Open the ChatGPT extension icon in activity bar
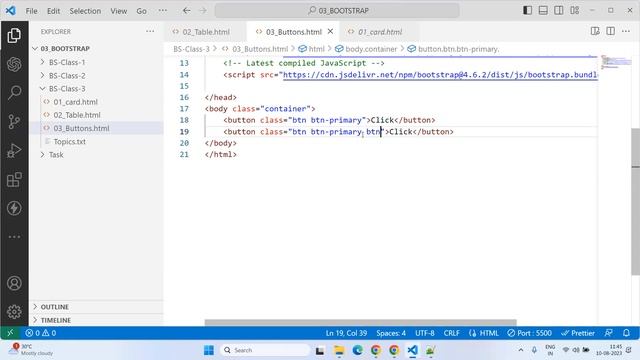 tap(14, 64)
